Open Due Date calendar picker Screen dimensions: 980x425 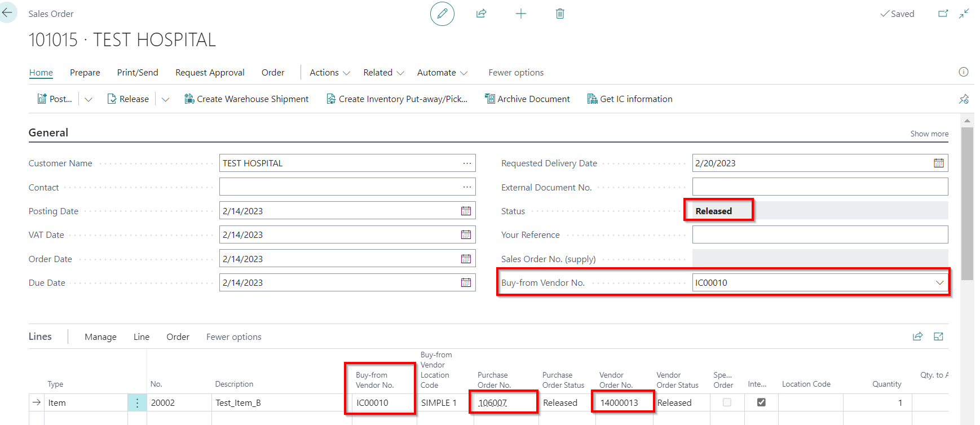(466, 282)
